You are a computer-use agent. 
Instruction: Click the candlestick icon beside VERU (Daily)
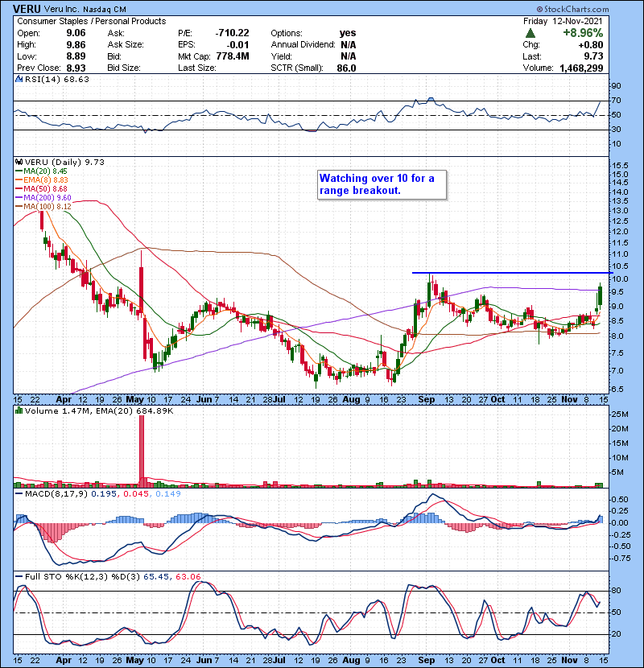(x=19, y=162)
